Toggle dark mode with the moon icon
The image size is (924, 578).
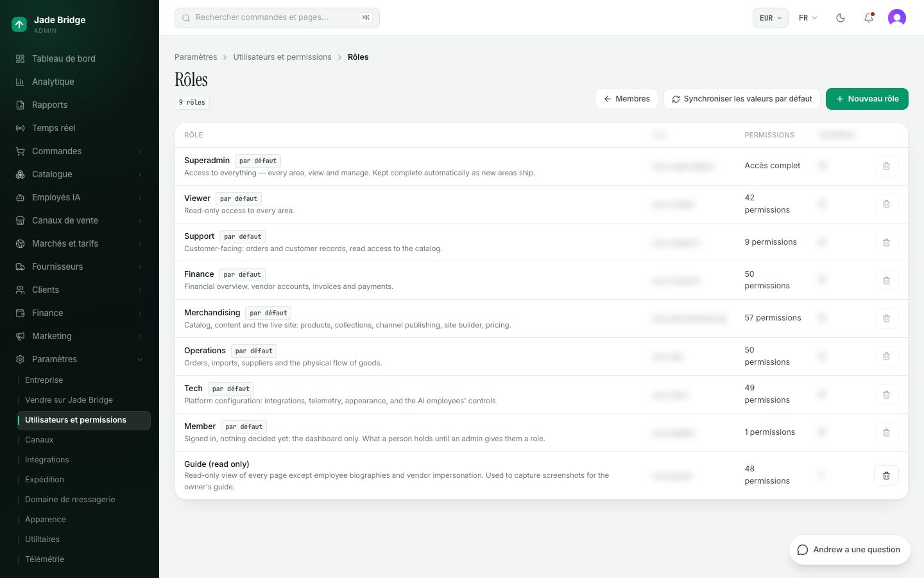(841, 18)
